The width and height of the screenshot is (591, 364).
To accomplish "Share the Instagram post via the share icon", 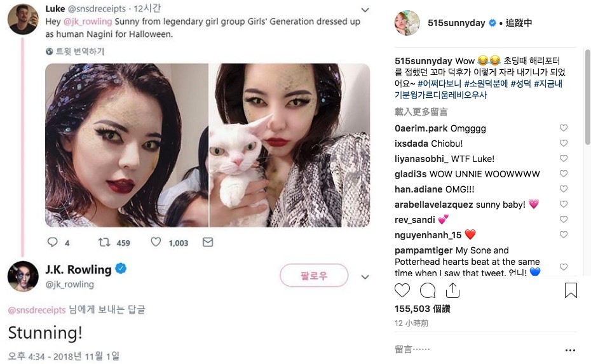I will pyautogui.click(x=452, y=290).
